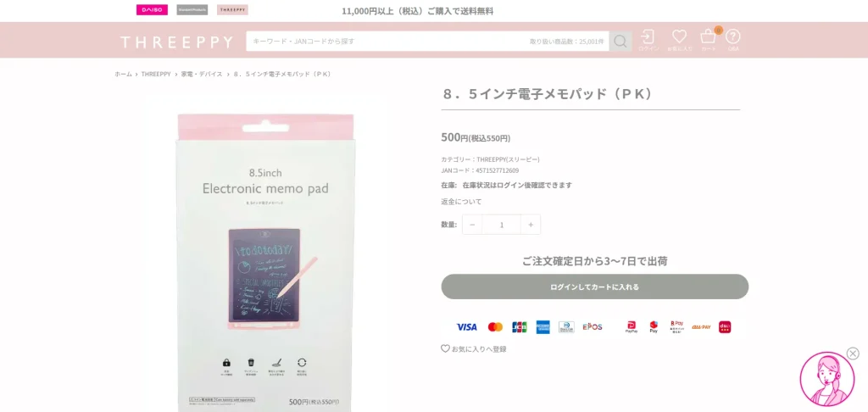Go to ホーム breadcrumb
This screenshot has height=412, width=868.
click(124, 74)
